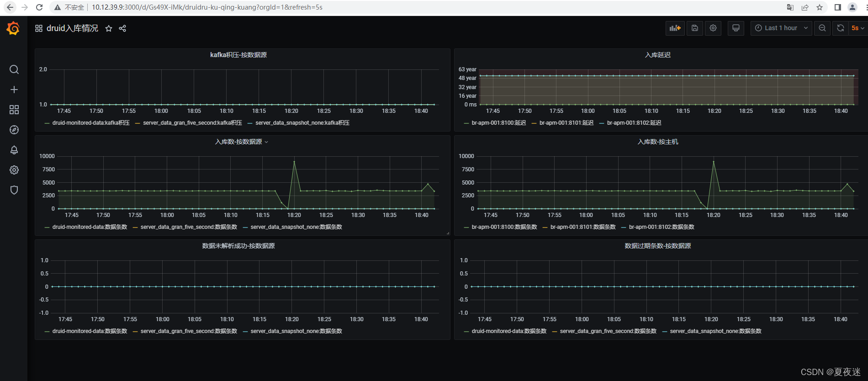Toggle druid-monitored-data:kafka积压 legend series
The image size is (868, 381).
point(91,123)
